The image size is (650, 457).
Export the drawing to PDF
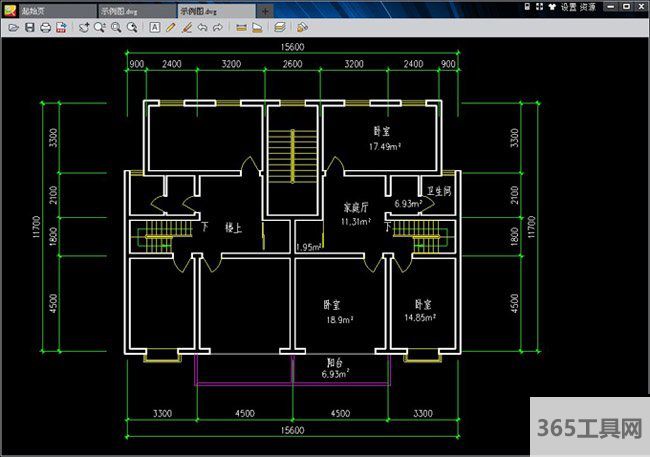pyautogui.click(x=60, y=27)
